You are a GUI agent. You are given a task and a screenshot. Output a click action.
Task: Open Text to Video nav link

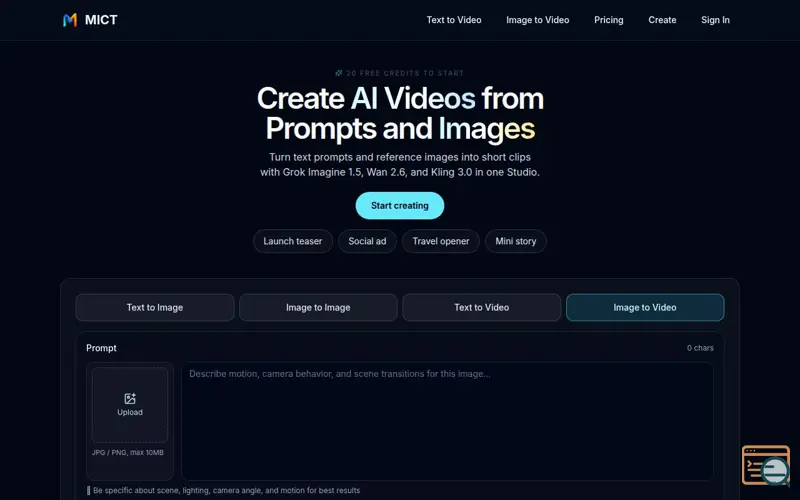click(x=454, y=20)
